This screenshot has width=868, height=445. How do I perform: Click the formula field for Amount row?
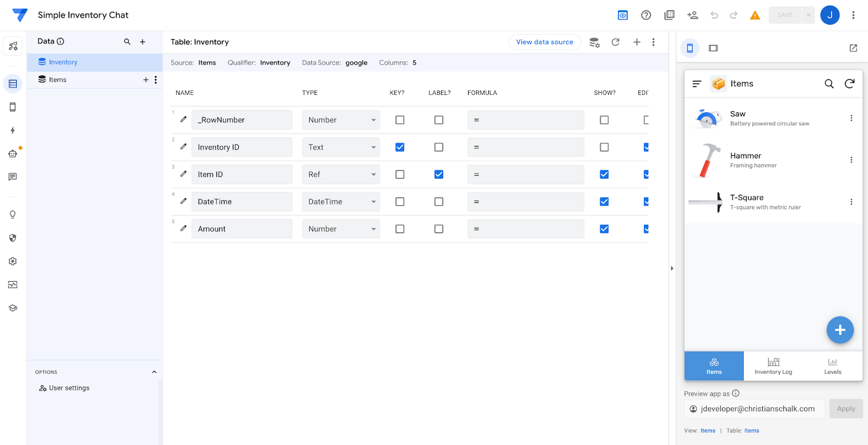[525, 229]
